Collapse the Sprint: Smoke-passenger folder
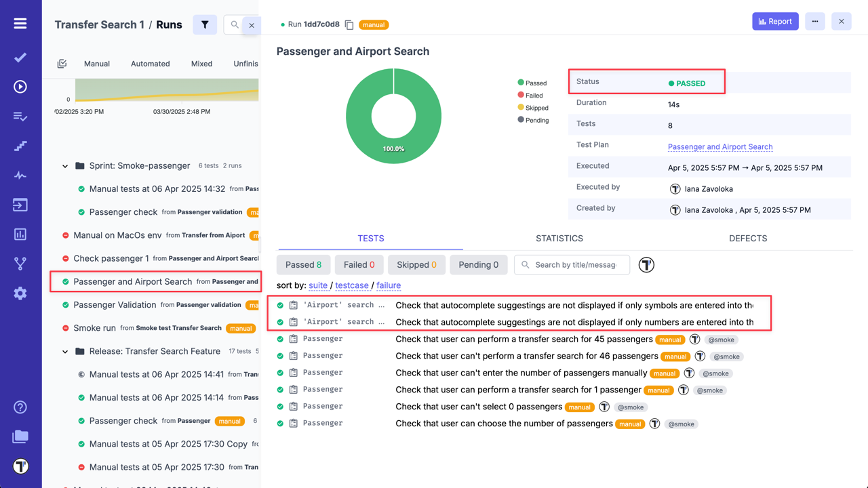 point(66,166)
